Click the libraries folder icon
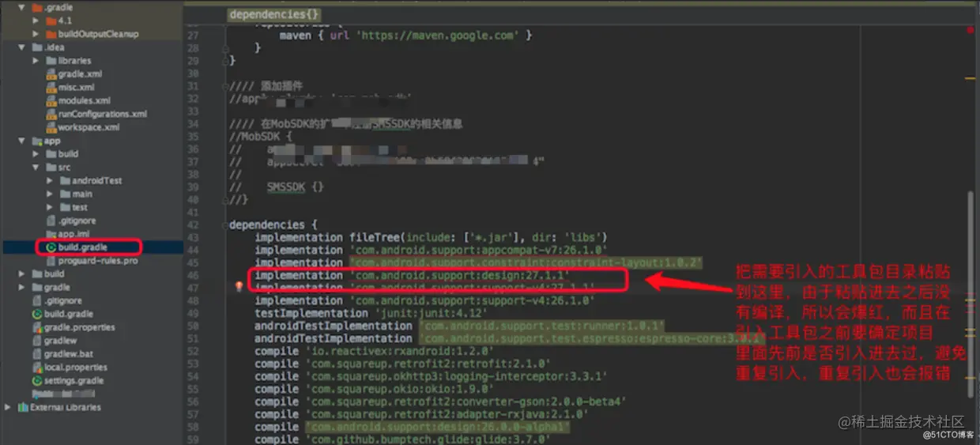The height and width of the screenshot is (445, 980). 51,61
